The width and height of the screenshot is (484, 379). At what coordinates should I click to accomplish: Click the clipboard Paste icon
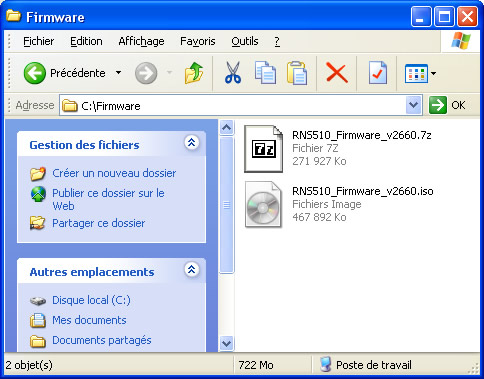pyautogui.click(x=297, y=73)
